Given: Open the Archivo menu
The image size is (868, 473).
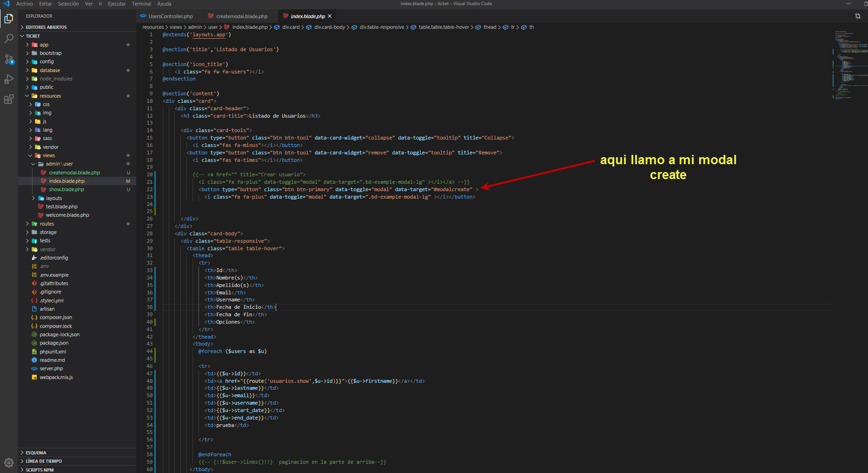Looking at the screenshot, I should 24,4.
